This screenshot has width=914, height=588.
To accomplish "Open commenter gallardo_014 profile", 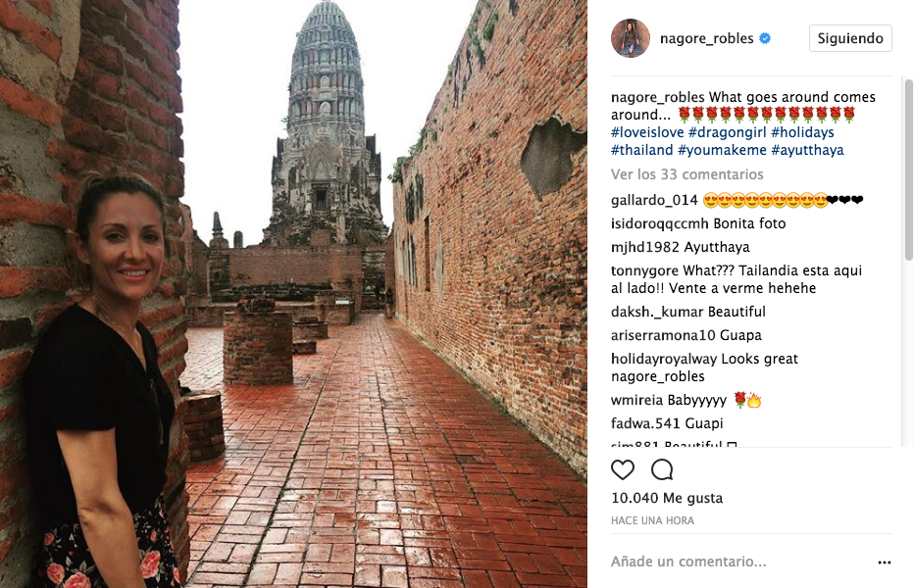I will (654, 201).
